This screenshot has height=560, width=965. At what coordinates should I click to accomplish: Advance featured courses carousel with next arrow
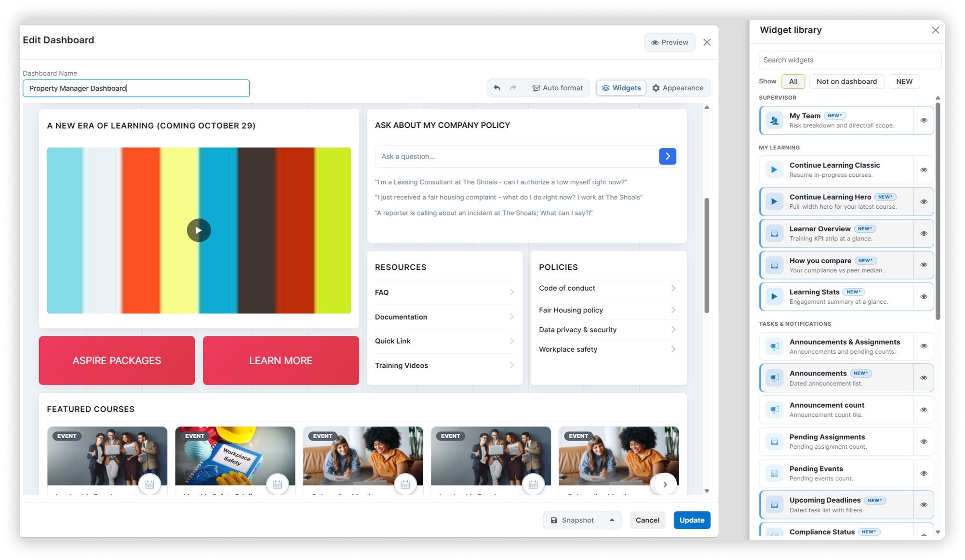pos(665,485)
